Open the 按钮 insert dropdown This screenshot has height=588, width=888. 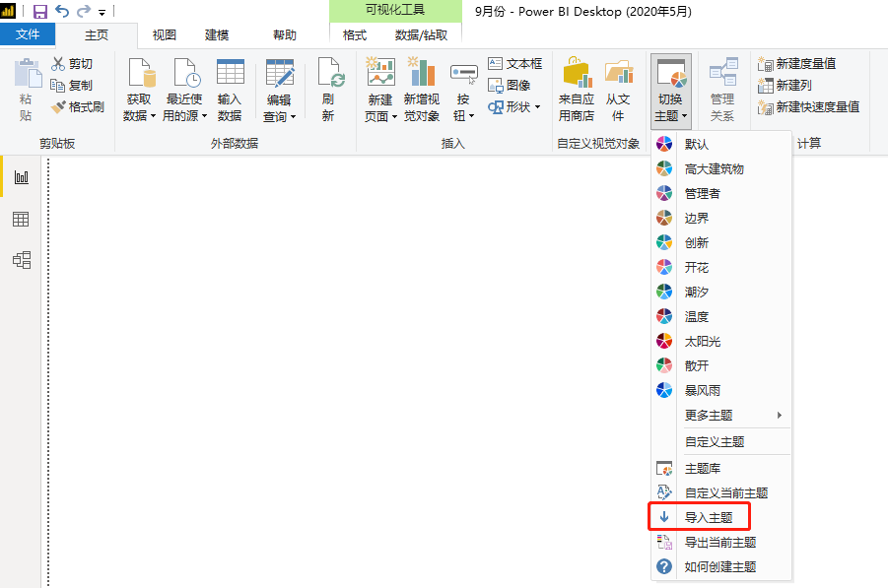click(x=463, y=90)
